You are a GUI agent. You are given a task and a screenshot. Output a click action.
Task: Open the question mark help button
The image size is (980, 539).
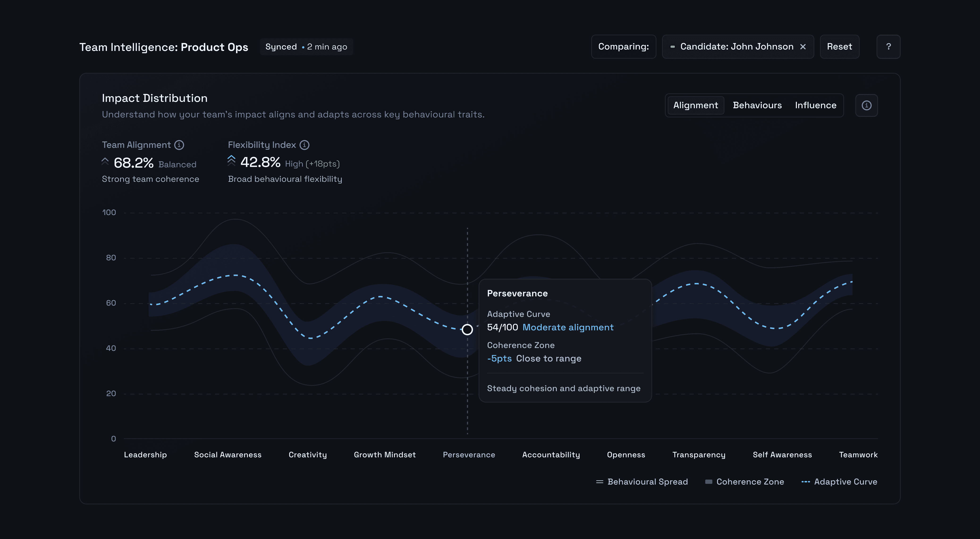(x=888, y=47)
